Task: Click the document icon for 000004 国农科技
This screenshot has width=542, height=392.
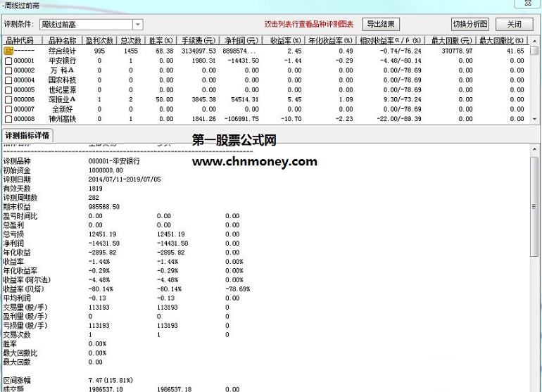Action: [x=8, y=80]
